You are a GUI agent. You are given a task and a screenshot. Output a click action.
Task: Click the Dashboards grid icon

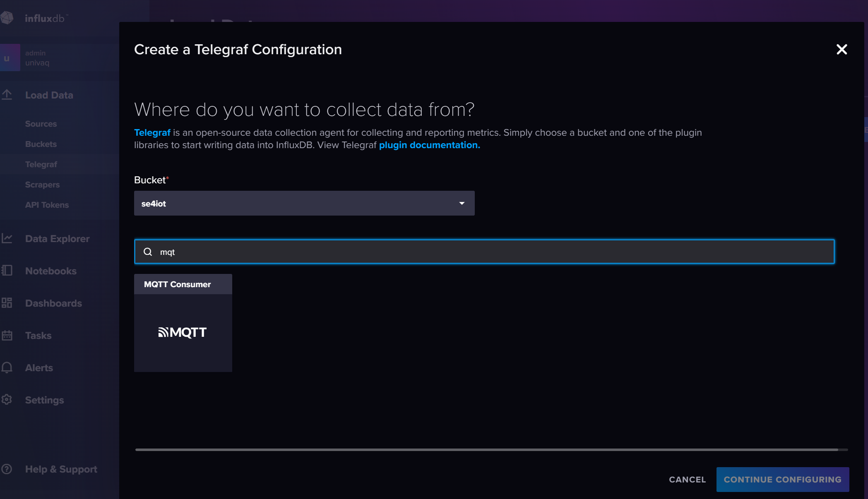(x=7, y=303)
